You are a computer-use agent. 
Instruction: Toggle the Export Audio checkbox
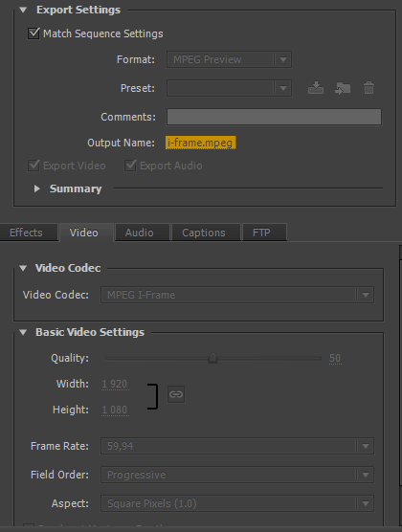click(x=130, y=166)
